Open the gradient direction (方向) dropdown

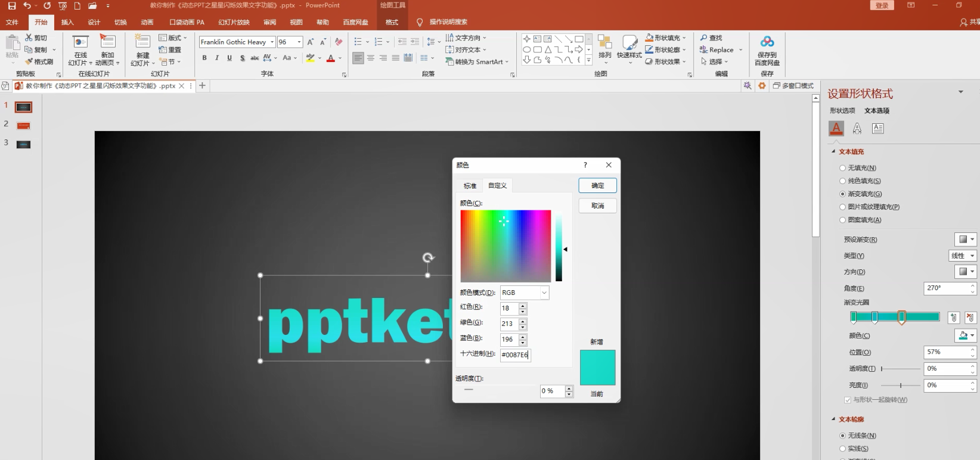966,272
